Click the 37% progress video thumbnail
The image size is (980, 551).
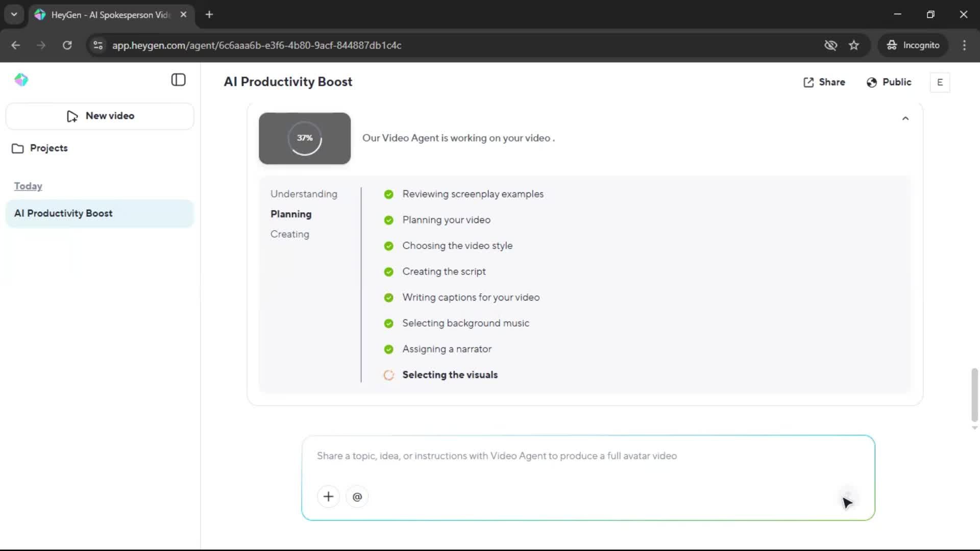click(x=305, y=138)
